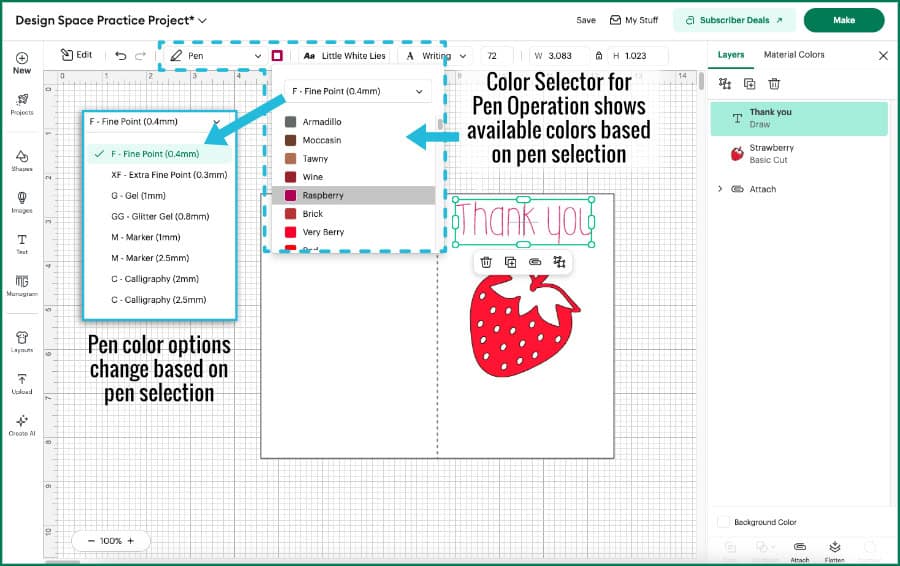
Task: Open the F - Fine Point color-panel dropdown
Action: (358, 91)
